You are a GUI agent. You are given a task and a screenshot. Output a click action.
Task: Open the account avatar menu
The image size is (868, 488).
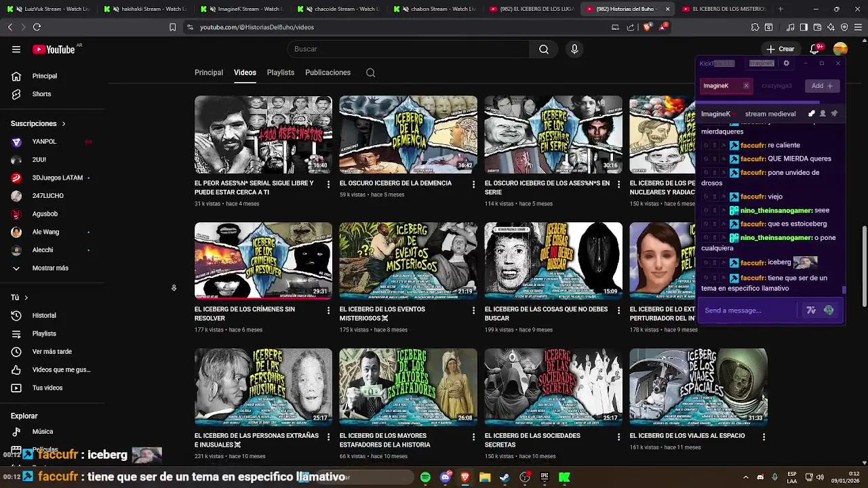pyautogui.click(x=840, y=49)
